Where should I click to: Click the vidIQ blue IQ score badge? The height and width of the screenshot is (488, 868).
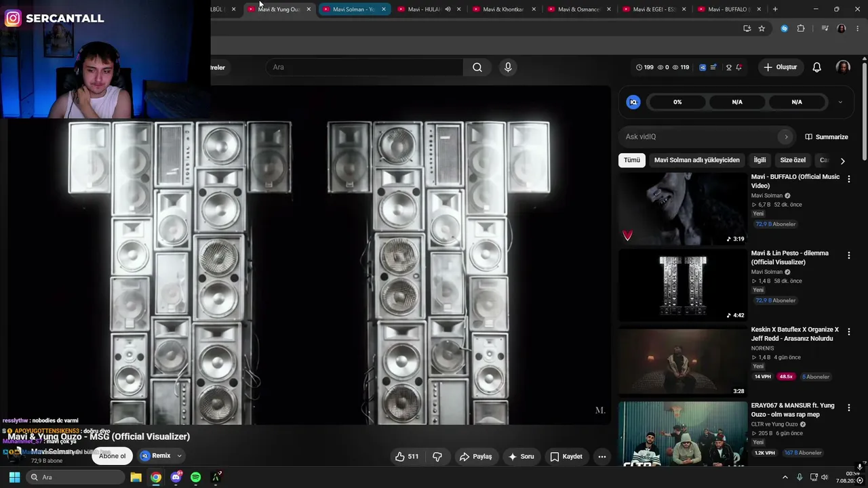[x=633, y=102]
